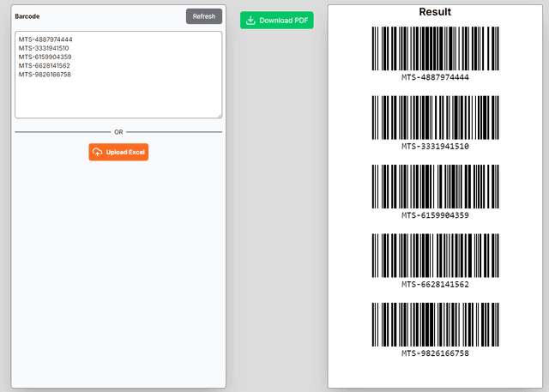
Task: Click the Result heading
Action: coord(435,12)
